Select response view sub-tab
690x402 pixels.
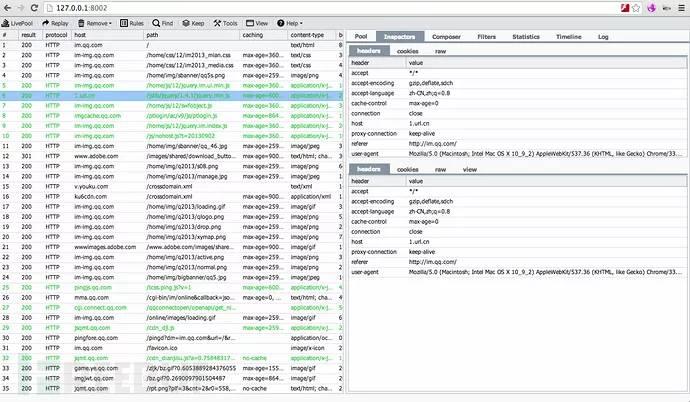click(x=470, y=169)
